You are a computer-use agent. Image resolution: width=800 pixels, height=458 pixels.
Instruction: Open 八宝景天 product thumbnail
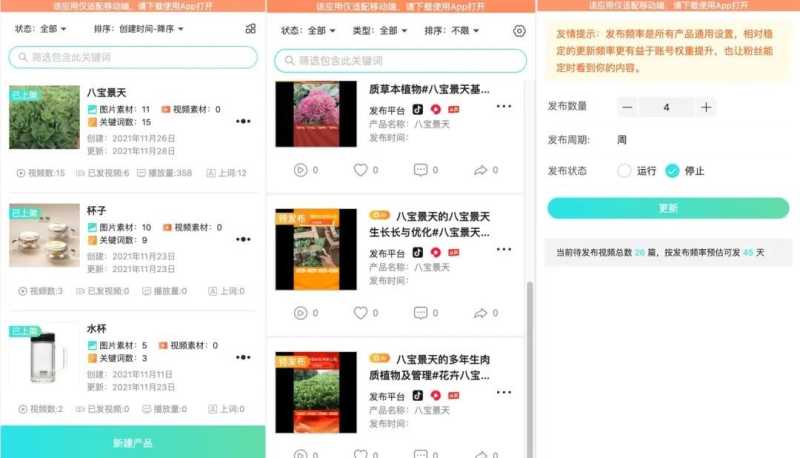tap(44, 117)
